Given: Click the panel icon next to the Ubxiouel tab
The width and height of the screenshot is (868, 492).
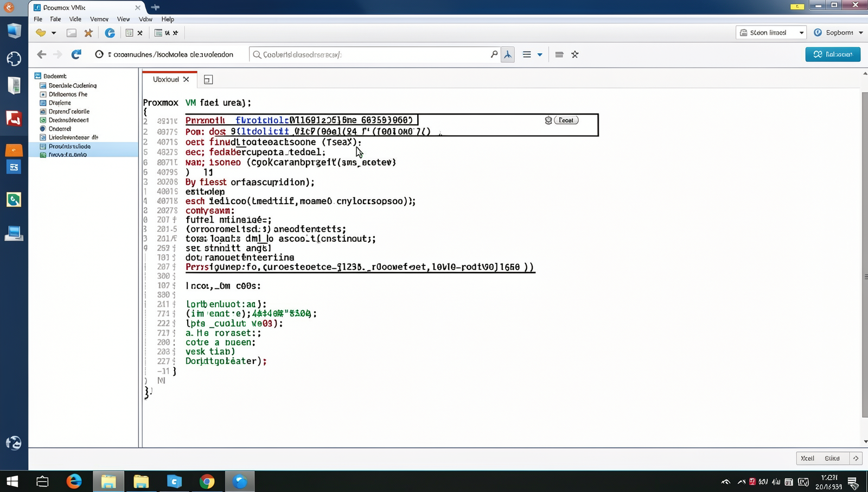Looking at the screenshot, I should pyautogui.click(x=208, y=80).
